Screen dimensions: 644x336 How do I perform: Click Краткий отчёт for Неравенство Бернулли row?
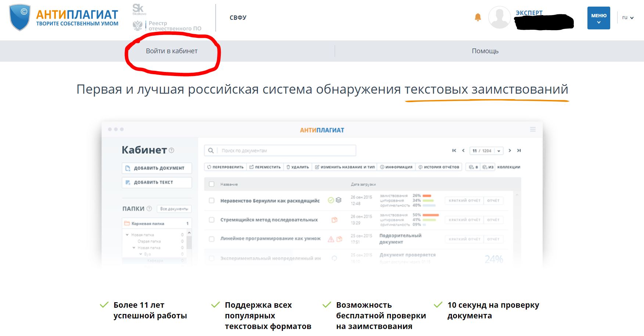[465, 200]
